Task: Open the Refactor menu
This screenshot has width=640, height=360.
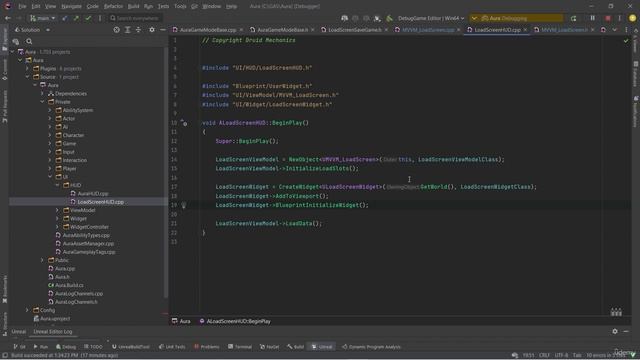Action: [113, 6]
